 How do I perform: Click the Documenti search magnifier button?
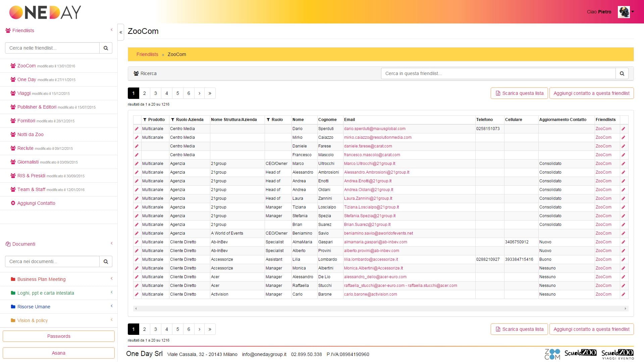tap(106, 261)
